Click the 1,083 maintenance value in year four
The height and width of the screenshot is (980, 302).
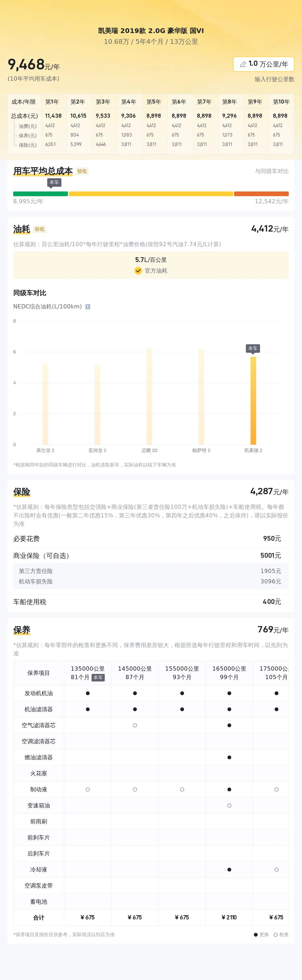point(126,135)
